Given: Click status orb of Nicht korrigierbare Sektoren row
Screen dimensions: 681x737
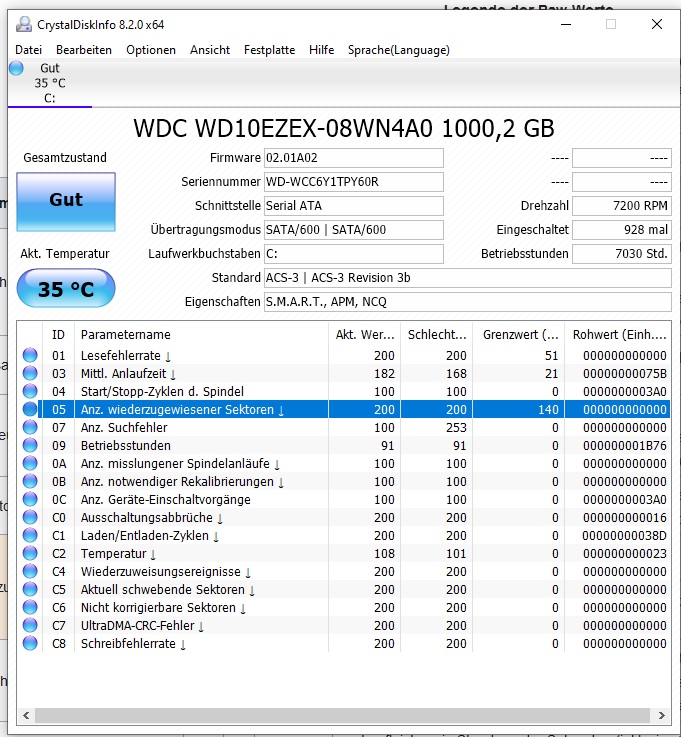Looking at the screenshot, I should coord(30,607).
